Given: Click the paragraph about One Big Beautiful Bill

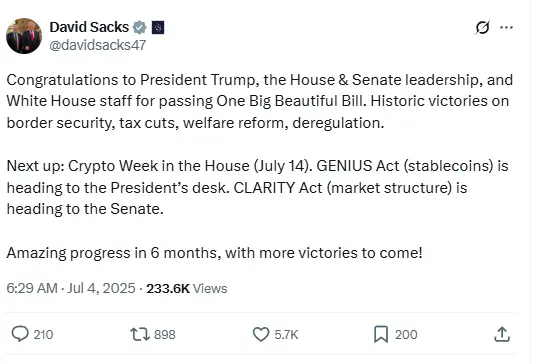Looking at the screenshot, I should [260, 101].
